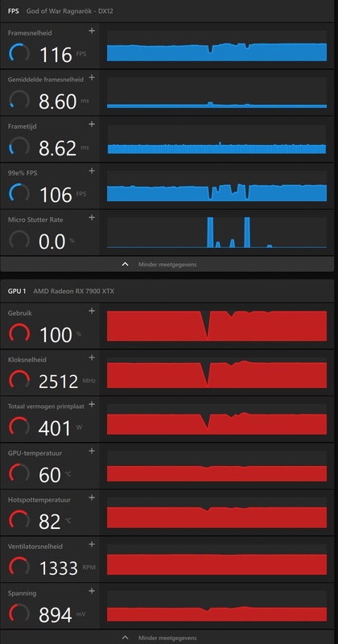Collapse FPS metrics via Minder meetgegevens
Screen dimensions: 338x644
point(167,265)
